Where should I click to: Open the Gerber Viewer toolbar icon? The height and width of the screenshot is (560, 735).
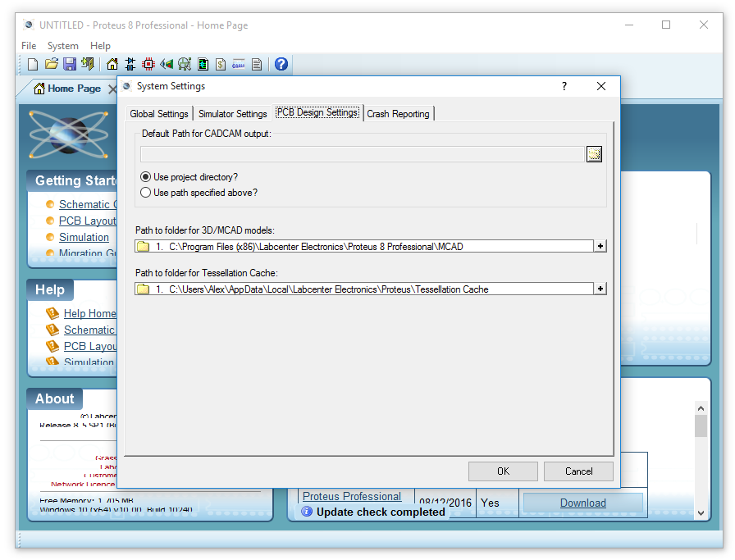tap(185, 64)
